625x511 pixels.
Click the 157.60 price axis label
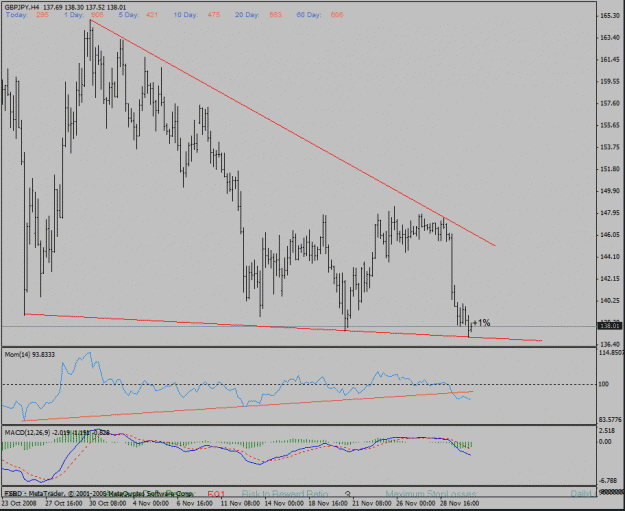[x=610, y=103]
